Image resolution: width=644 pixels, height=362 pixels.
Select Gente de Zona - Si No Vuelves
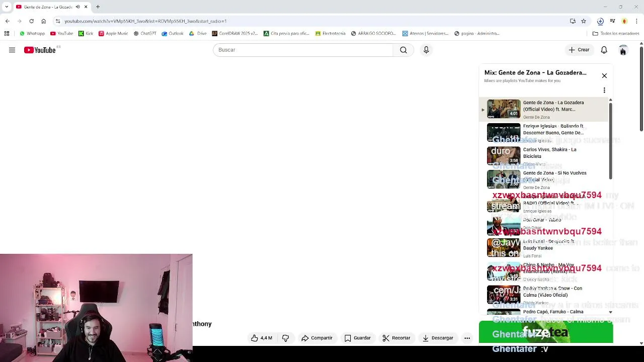[544, 179]
